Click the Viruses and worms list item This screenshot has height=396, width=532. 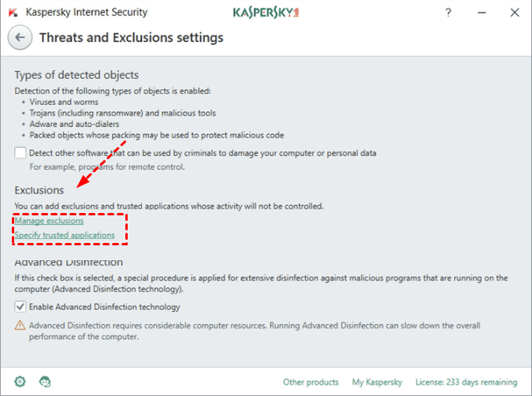pyautogui.click(x=64, y=102)
